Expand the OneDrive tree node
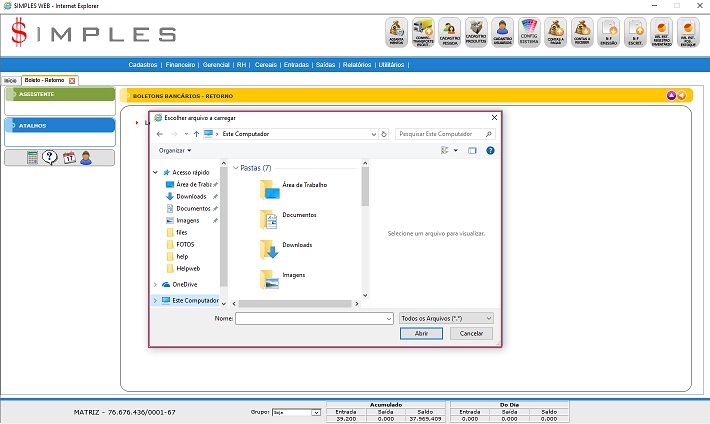 coord(155,284)
